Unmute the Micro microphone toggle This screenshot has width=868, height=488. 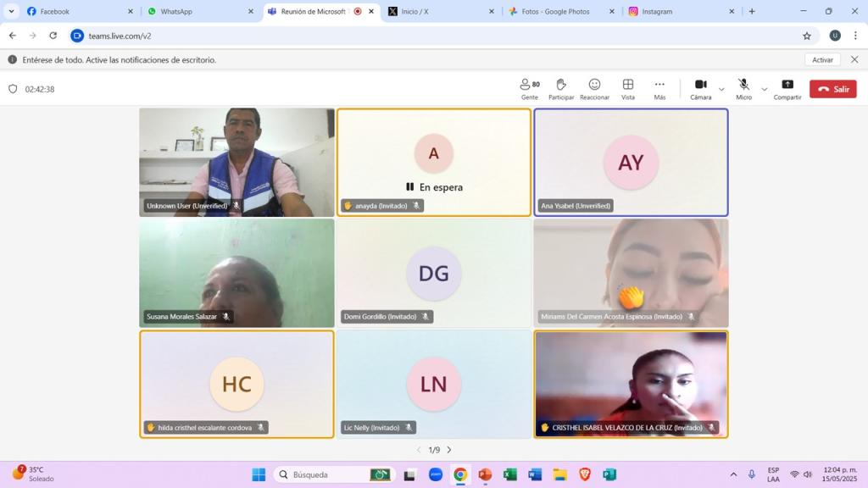743,88
